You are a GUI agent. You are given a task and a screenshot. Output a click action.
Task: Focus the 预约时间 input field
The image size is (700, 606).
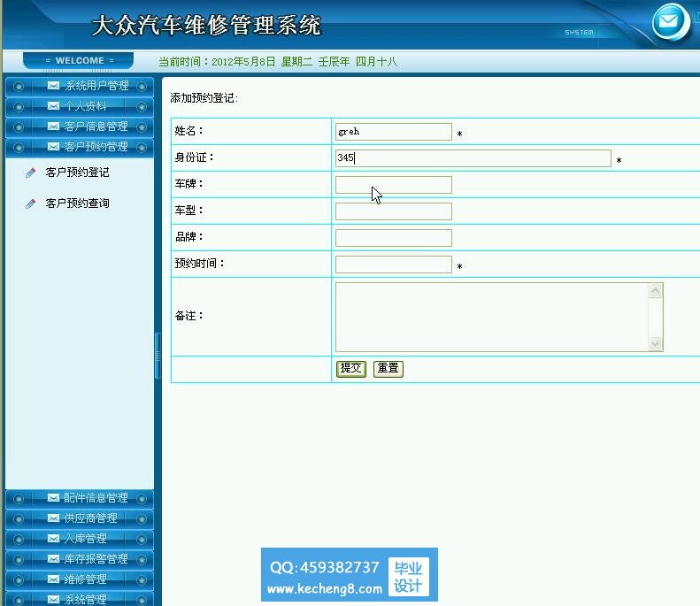(393, 265)
